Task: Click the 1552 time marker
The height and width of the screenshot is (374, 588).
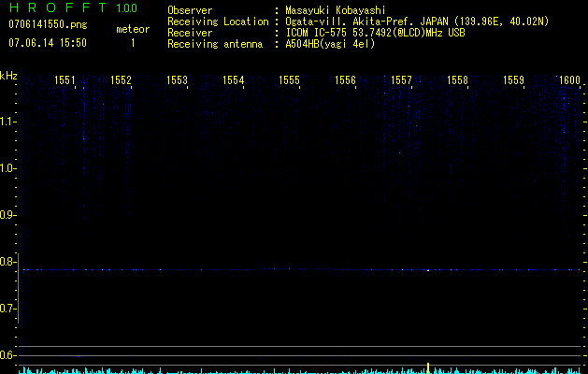Action: click(121, 80)
